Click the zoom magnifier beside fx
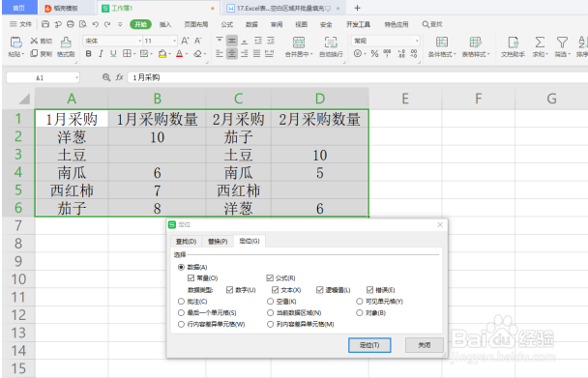The height and width of the screenshot is (378, 588). [x=106, y=77]
